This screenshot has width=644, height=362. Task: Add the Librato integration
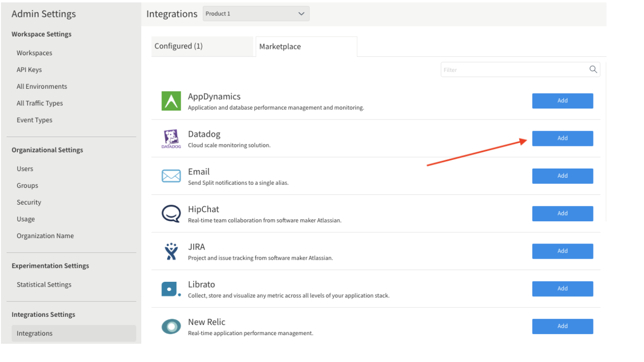click(562, 289)
